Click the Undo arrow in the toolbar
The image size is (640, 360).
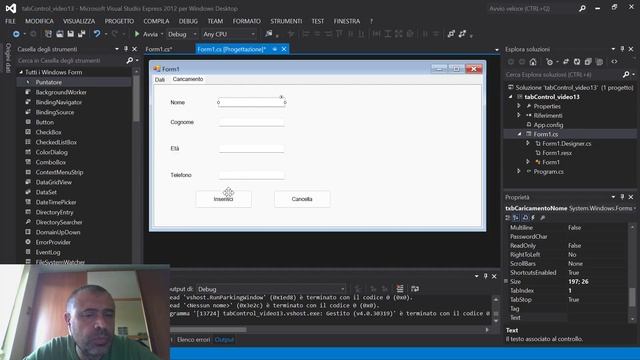(x=97, y=34)
